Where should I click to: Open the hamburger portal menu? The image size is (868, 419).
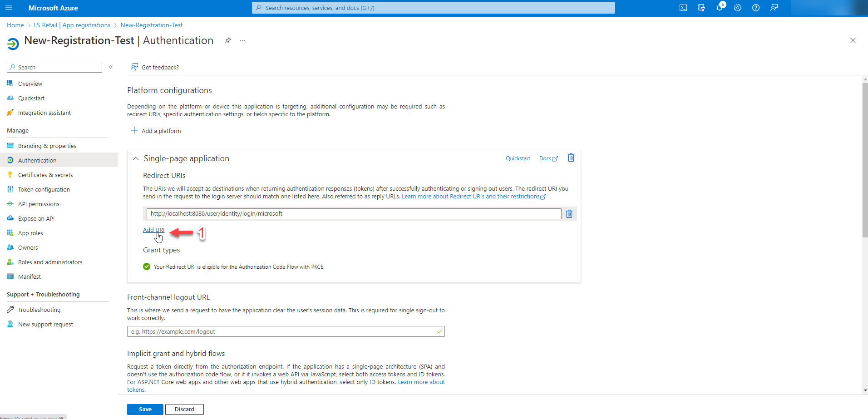[x=9, y=8]
